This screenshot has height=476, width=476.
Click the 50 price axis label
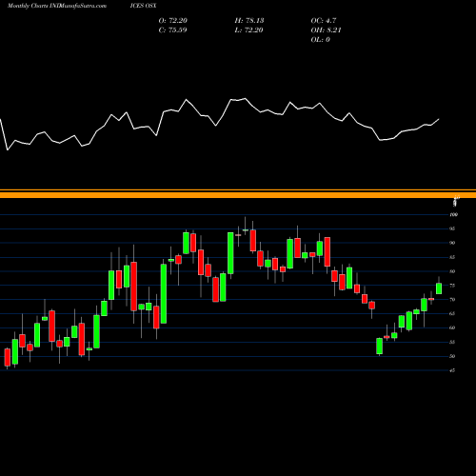coord(452,356)
